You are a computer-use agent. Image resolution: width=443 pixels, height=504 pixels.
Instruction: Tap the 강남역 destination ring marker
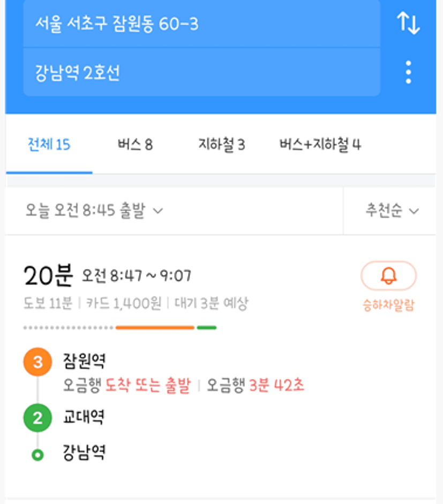[x=37, y=455]
